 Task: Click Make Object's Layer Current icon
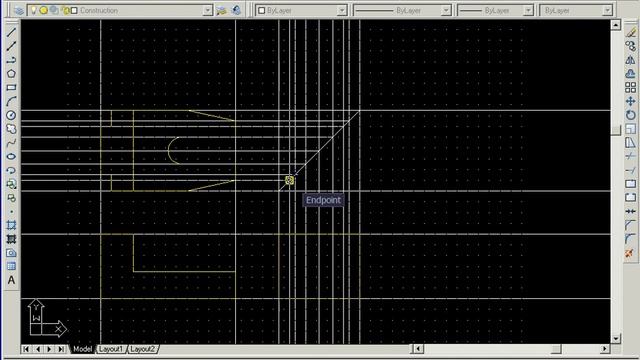click(221, 10)
